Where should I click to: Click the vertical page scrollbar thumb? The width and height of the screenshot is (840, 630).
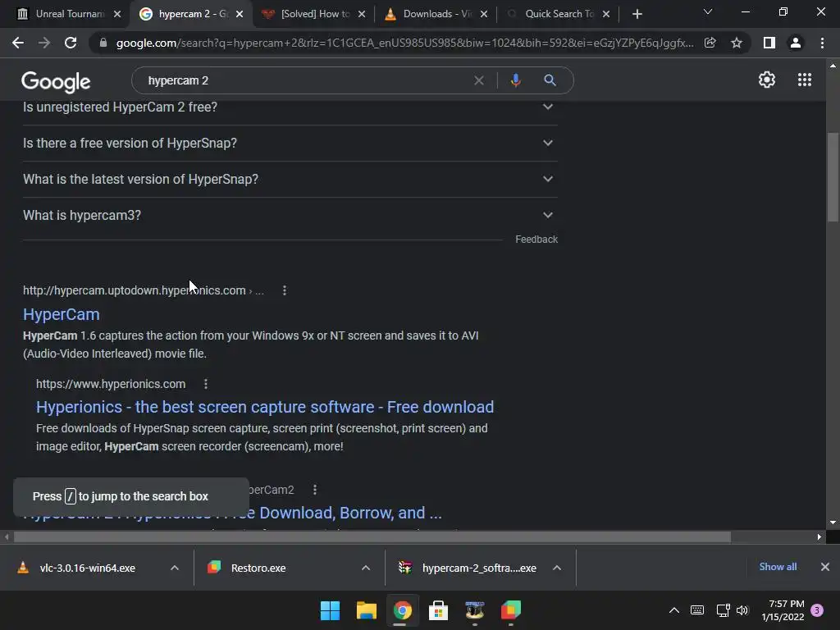833,177
